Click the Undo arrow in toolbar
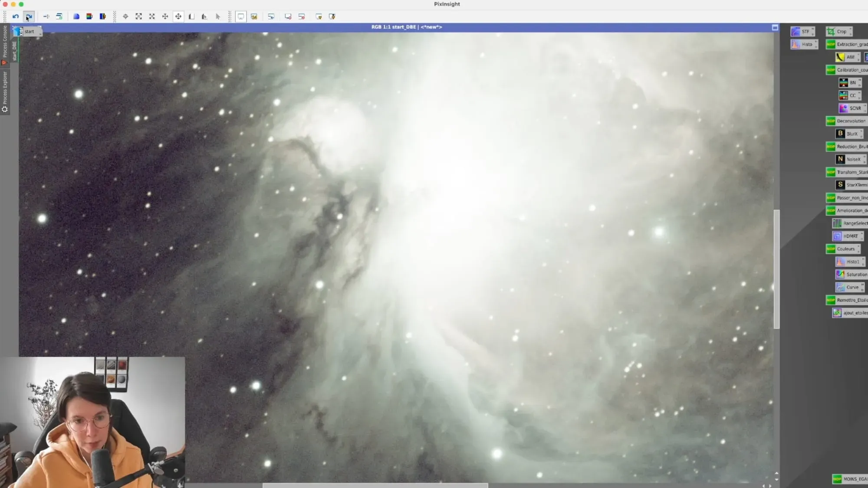Viewport: 868px width, 488px height. click(x=16, y=16)
